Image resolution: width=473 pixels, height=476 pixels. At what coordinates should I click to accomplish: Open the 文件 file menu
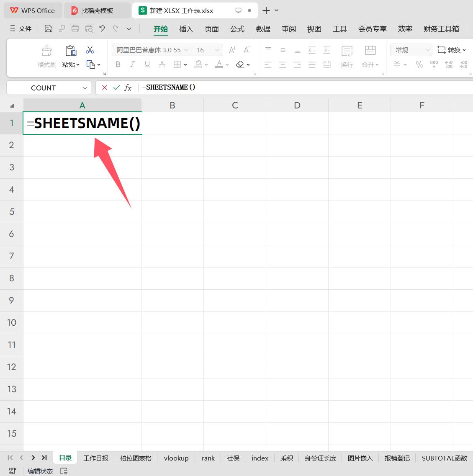pos(21,29)
